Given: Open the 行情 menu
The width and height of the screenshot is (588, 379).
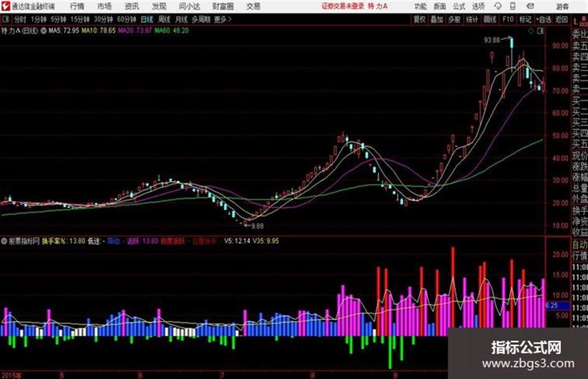Looking at the screenshot, I should point(77,6).
